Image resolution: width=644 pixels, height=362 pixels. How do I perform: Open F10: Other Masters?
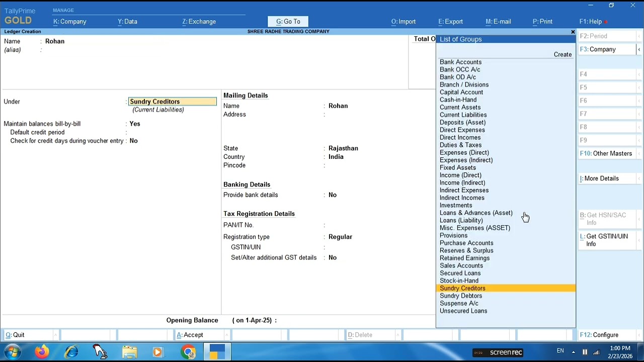[607, 153]
